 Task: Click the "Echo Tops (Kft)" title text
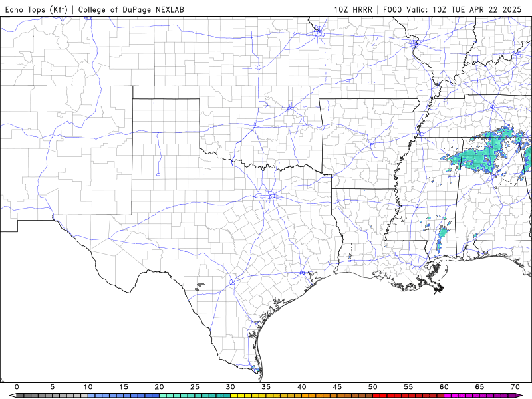tap(37, 9)
